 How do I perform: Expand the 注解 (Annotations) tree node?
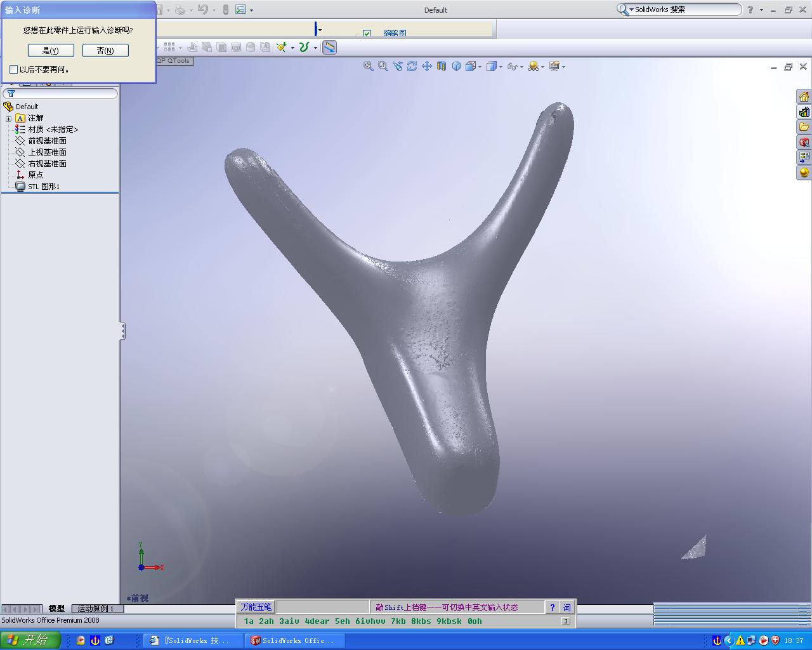(x=8, y=119)
